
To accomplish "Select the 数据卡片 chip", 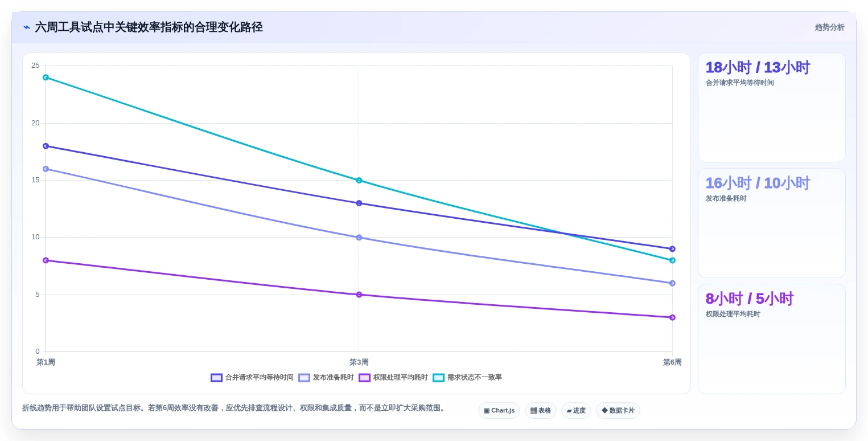I will click(x=618, y=410).
